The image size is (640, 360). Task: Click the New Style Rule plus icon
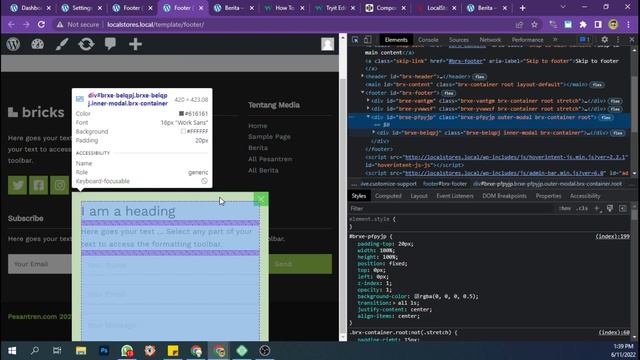pos(597,208)
